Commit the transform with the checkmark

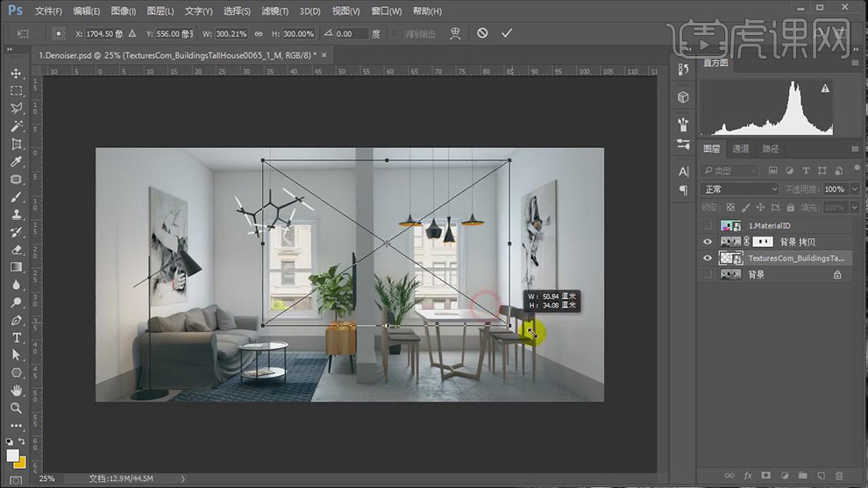tap(506, 33)
